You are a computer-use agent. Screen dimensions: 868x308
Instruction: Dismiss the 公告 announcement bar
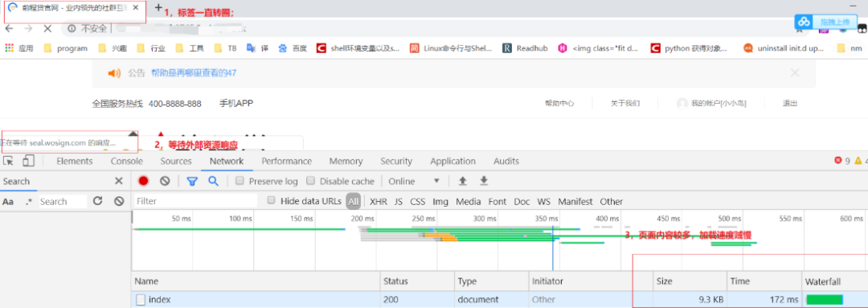795,72
